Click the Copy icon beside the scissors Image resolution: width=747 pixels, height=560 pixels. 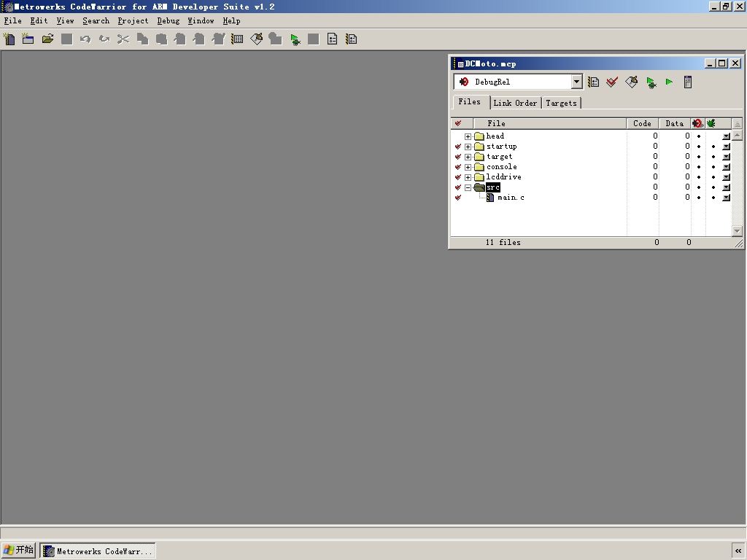click(x=142, y=39)
